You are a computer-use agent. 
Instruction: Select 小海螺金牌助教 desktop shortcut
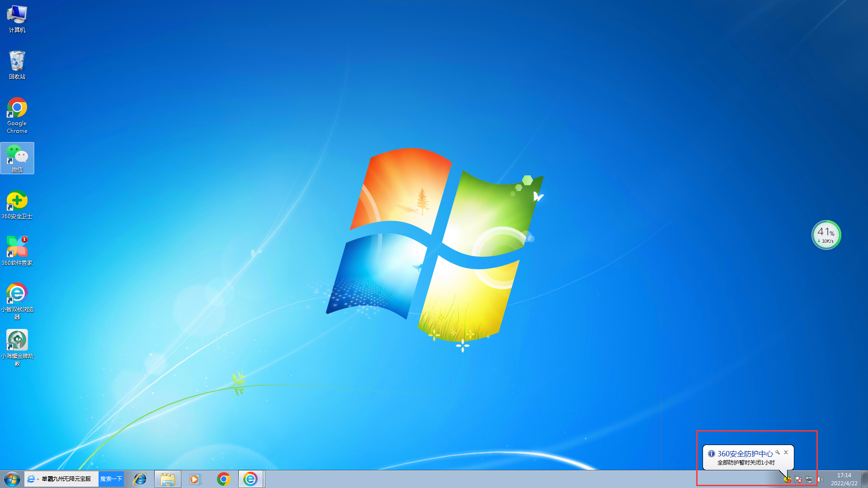click(x=17, y=346)
